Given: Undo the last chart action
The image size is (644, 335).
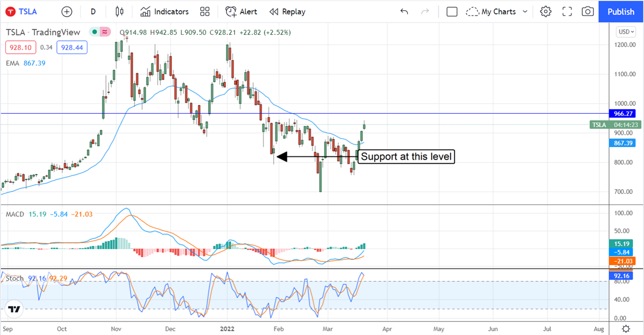Looking at the screenshot, I should (x=404, y=11).
